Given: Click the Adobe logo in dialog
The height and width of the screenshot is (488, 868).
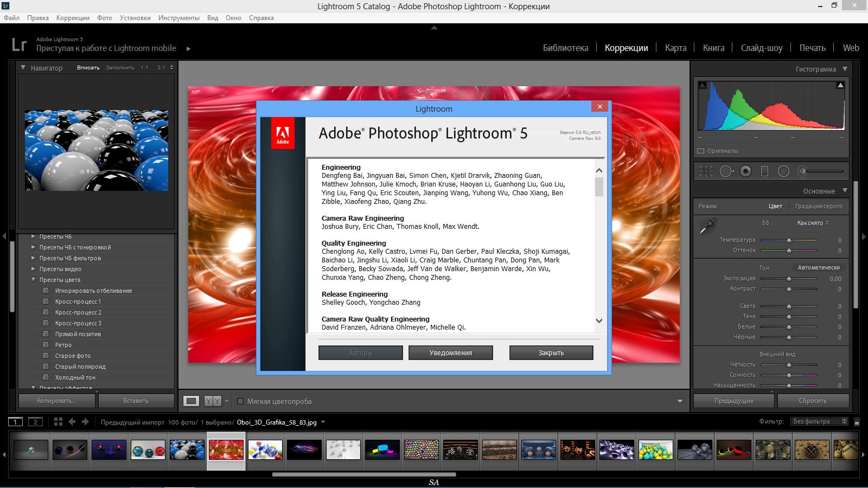Looking at the screenshot, I should click(283, 133).
